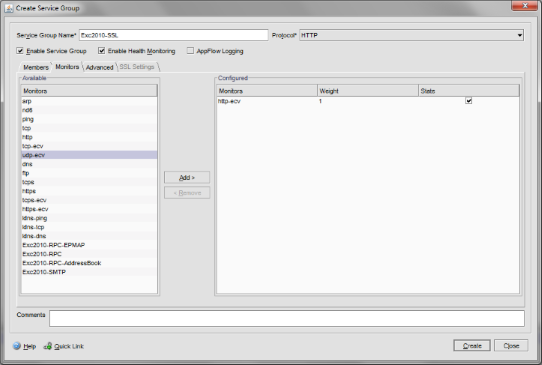Click the Close button at bottom
Viewport: 542px width, 365px height.
[x=511, y=346]
